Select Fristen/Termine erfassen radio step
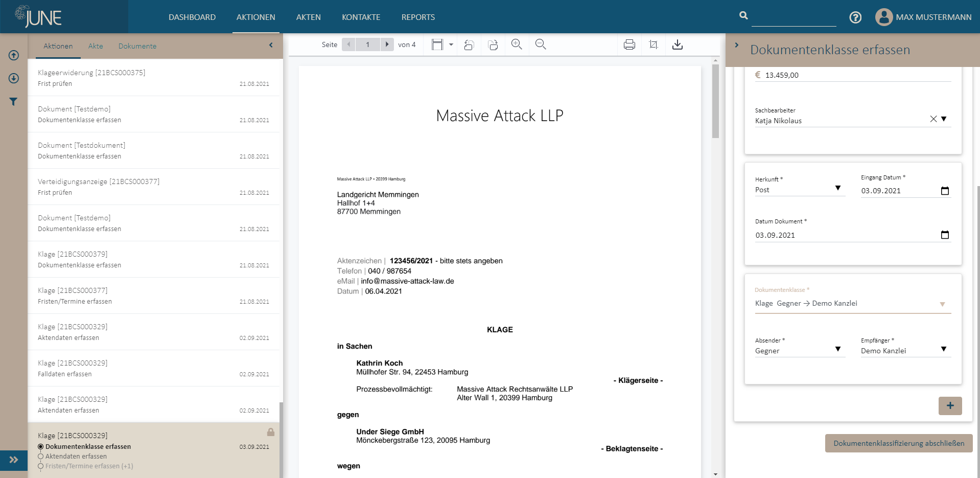Image resolution: width=980 pixels, height=478 pixels. coord(41,466)
